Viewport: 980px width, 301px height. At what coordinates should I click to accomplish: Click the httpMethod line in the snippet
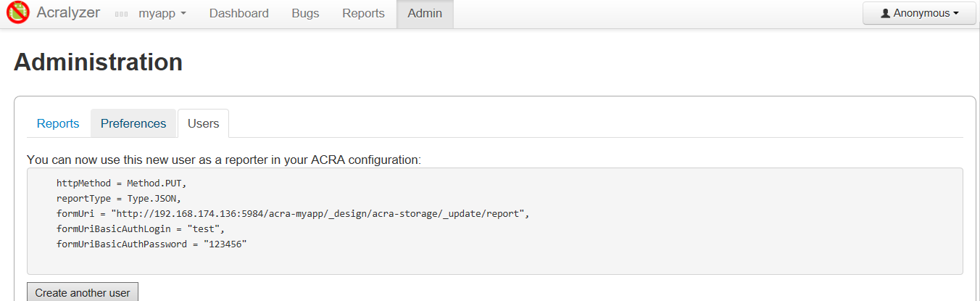click(122, 184)
